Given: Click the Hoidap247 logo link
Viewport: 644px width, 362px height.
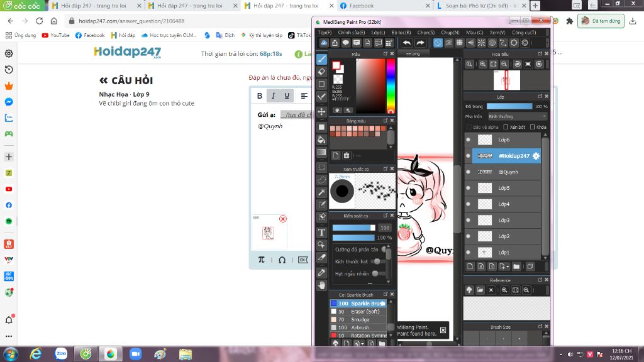Looking at the screenshot, I should click(x=127, y=53).
